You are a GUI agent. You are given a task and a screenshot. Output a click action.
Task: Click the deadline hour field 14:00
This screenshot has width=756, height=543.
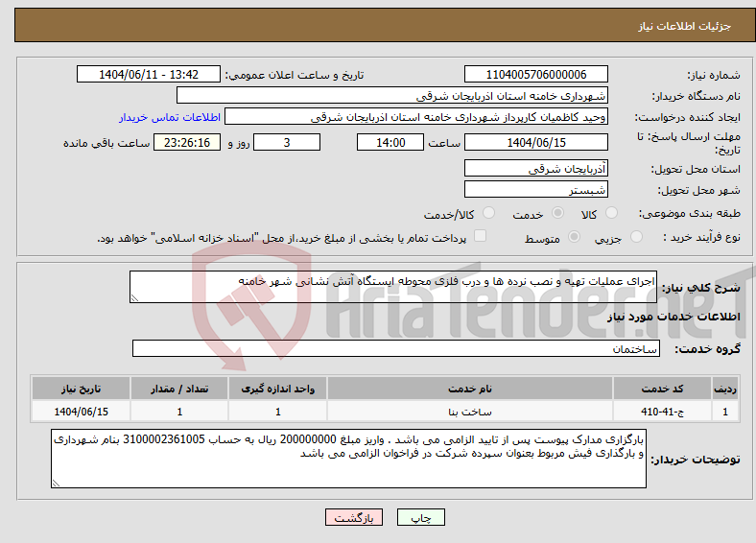tap(390, 142)
